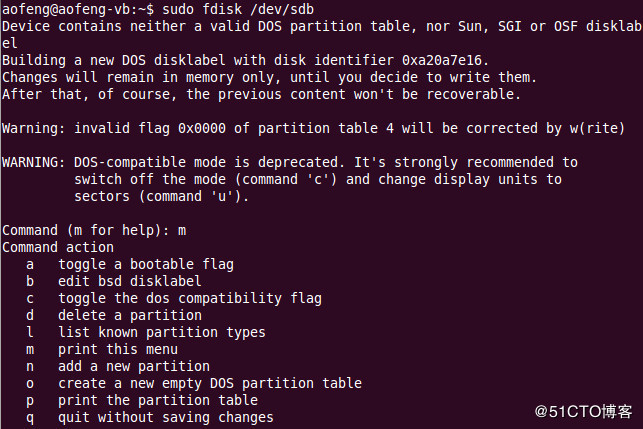Click the 'print the partition table' line
Image resolution: width=643 pixels, height=429 pixels.
click(x=157, y=400)
